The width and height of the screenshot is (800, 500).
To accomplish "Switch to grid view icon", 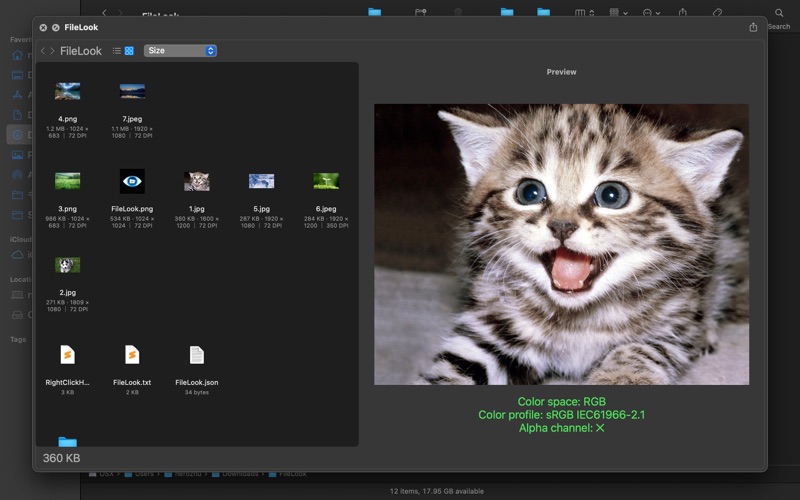I will (129, 51).
